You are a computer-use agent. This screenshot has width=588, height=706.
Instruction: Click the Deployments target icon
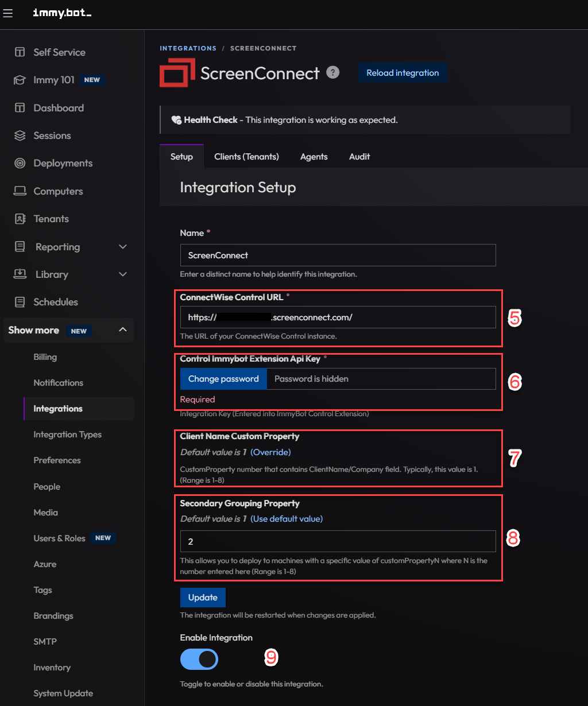coord(20,164)
